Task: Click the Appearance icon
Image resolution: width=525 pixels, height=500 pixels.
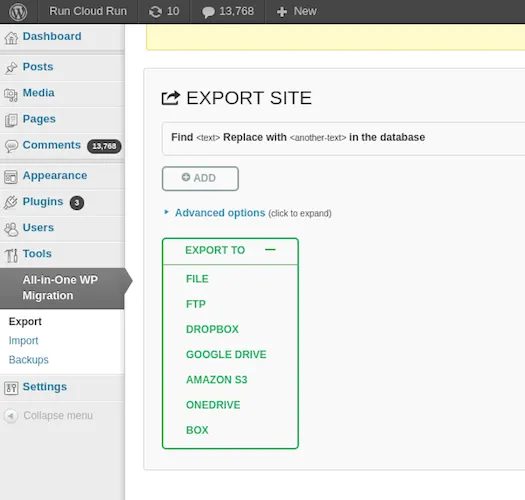Action: click(11, 177)
